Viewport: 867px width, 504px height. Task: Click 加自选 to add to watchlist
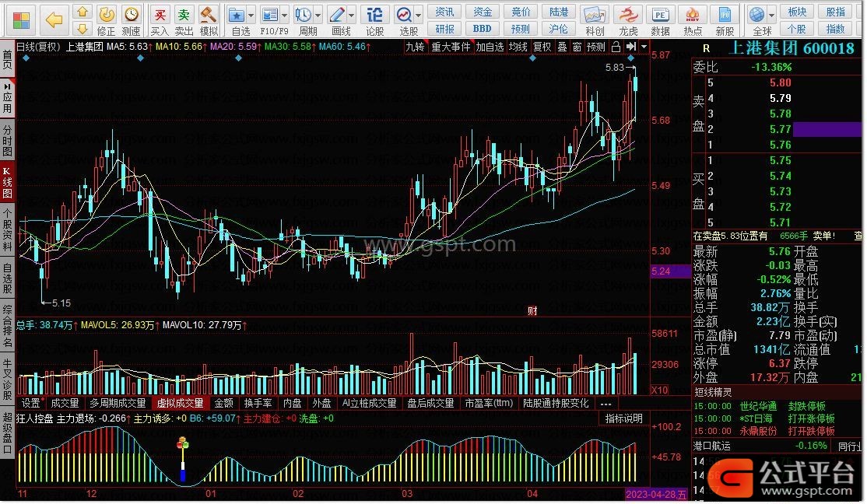click(490, 47)
